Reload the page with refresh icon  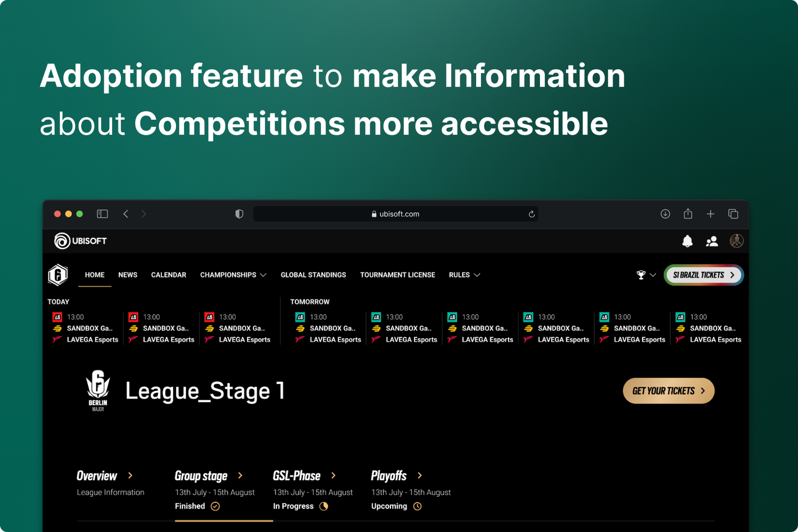click(x=531, y=214)
